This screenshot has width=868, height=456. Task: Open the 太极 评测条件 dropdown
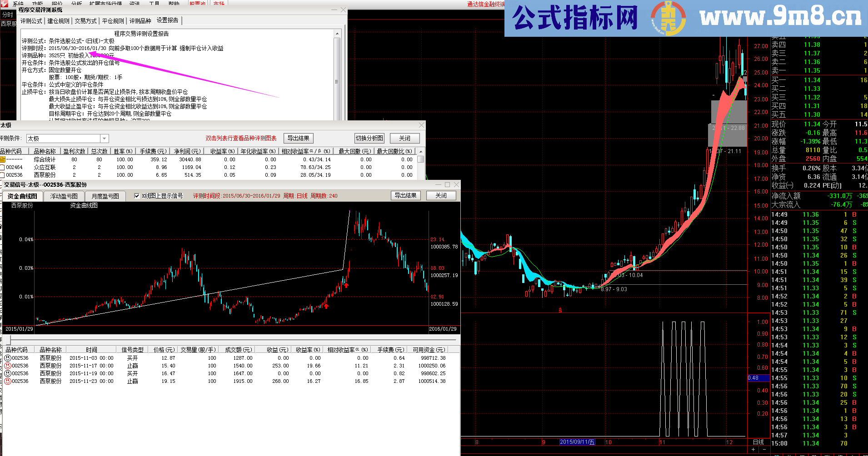(x=105, y=138)
